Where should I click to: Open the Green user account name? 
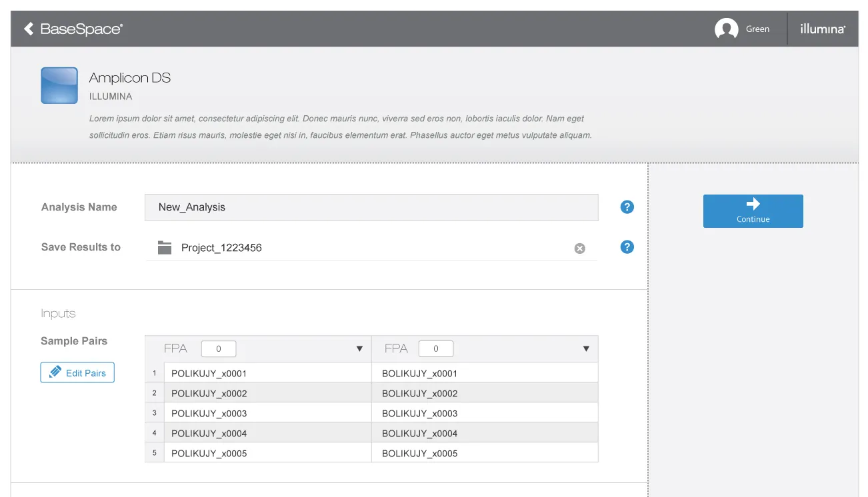[x=757, y=29]
